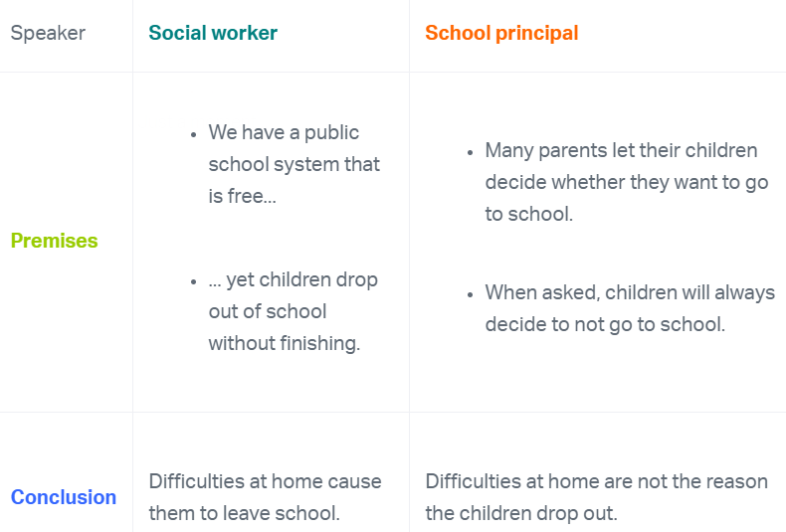This screenshot has height=532, width=786.
Task: Click the bullet before "We have a public"
Action: 193,133
